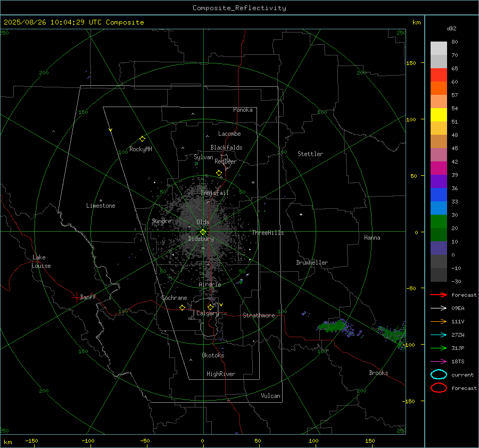Viewport: 479px width, 448px height.
Task: Click the Hanna label
Action: pyautogui.click(x=372, y=238)
